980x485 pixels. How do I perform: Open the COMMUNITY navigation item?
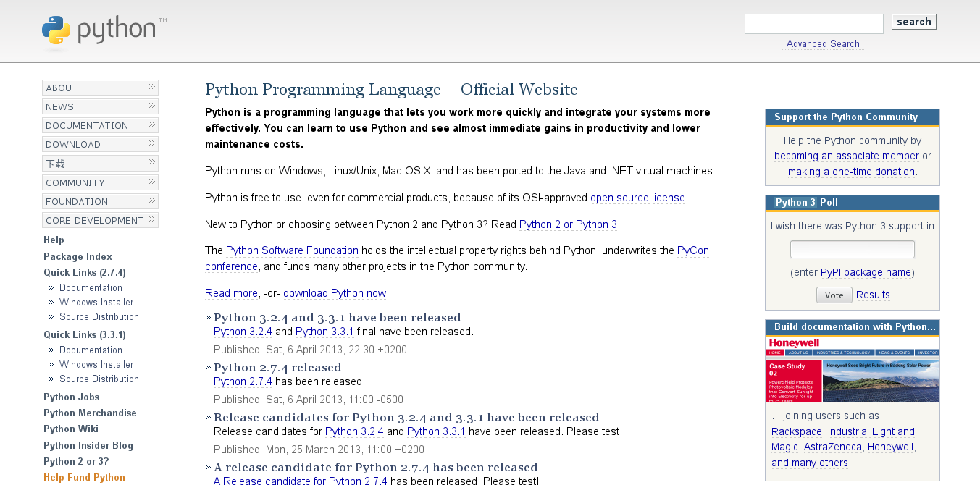[x=100, y=182]
